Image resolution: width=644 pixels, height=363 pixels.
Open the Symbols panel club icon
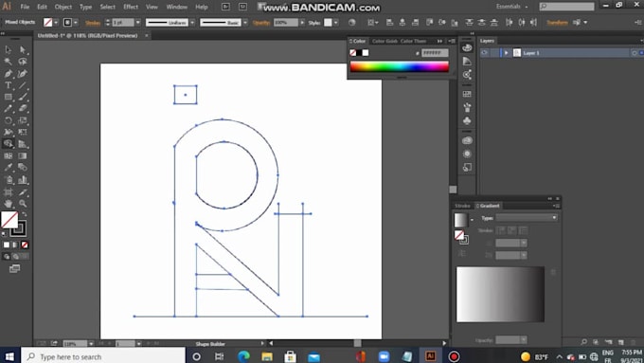[x=467, y=121]
